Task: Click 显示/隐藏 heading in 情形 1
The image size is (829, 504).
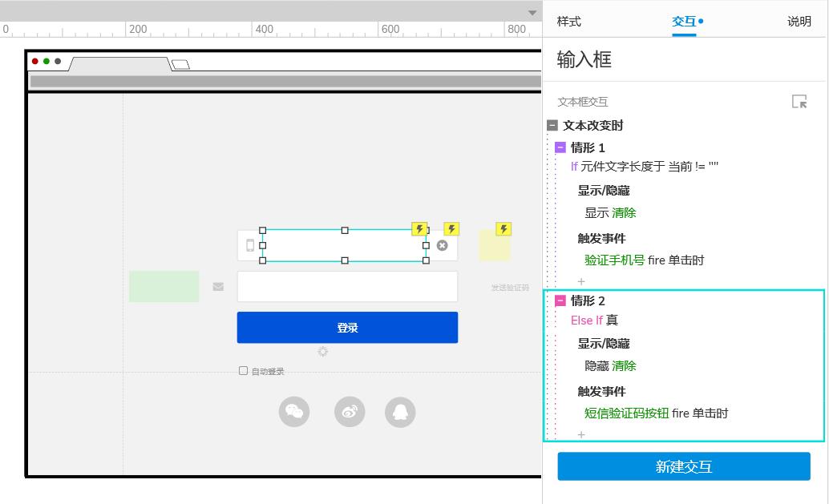Action: click(x=603, y=190)
